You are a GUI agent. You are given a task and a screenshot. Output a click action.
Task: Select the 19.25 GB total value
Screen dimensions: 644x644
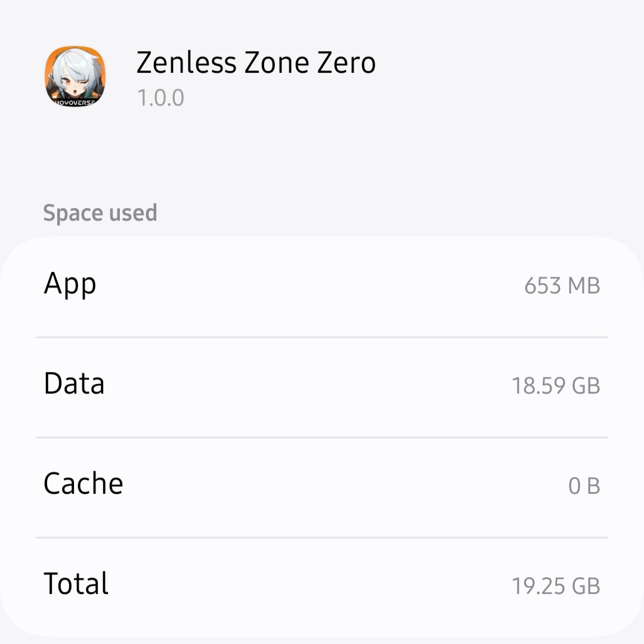pos(555,586)
